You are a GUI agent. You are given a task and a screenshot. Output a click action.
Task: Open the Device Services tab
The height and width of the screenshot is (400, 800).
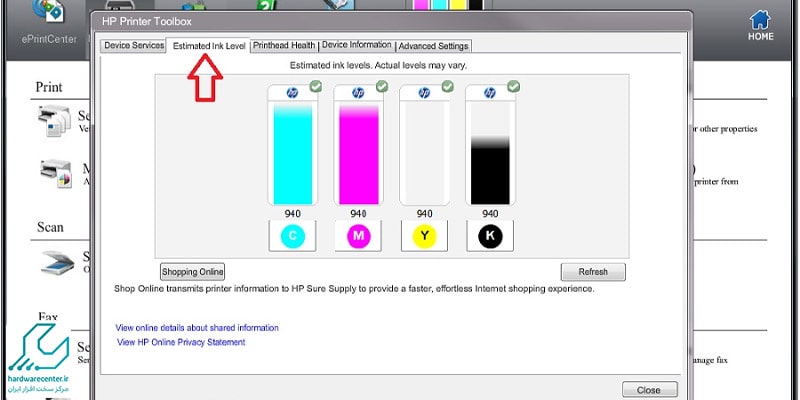134,45
